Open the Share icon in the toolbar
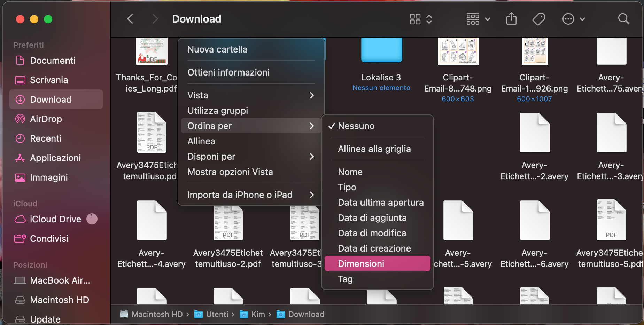 511,19
